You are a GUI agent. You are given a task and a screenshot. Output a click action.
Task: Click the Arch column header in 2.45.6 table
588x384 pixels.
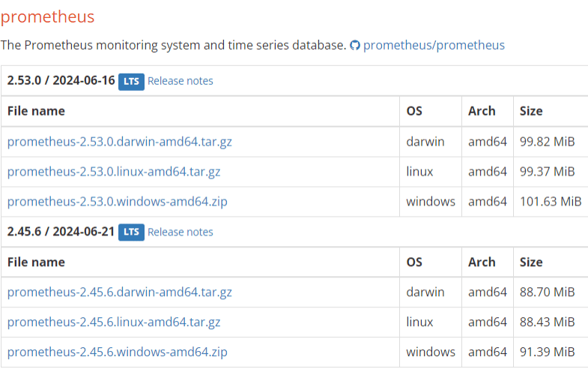click(x=482, y=262)
